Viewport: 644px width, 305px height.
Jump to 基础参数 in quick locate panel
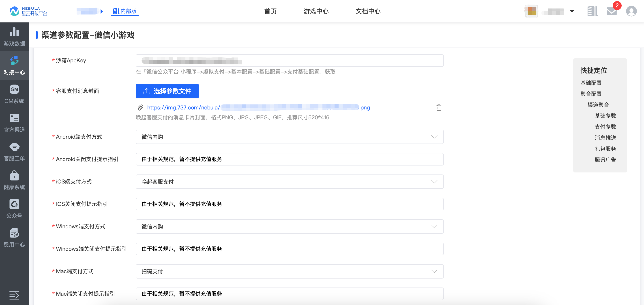coord(605,116)
